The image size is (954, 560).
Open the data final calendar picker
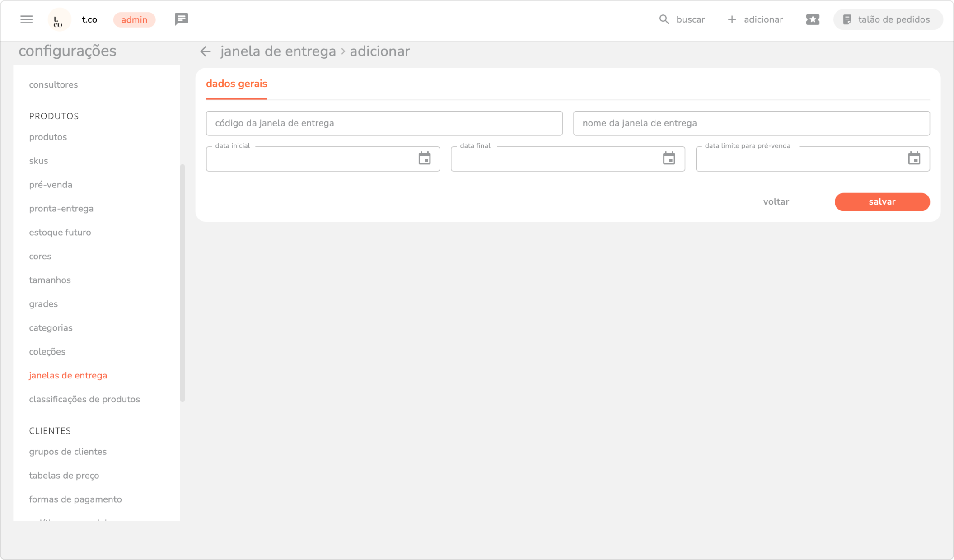(669, 159)
